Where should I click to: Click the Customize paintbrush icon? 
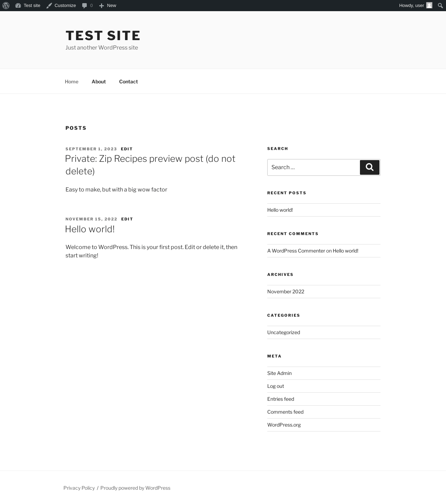point(49,6)
